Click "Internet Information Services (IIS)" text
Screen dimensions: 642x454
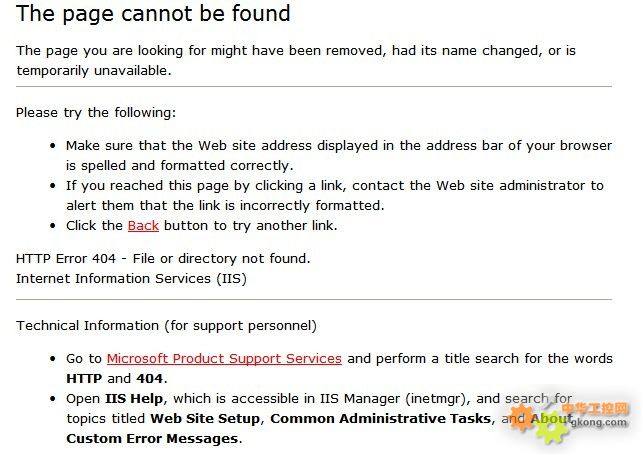(131, 278)
